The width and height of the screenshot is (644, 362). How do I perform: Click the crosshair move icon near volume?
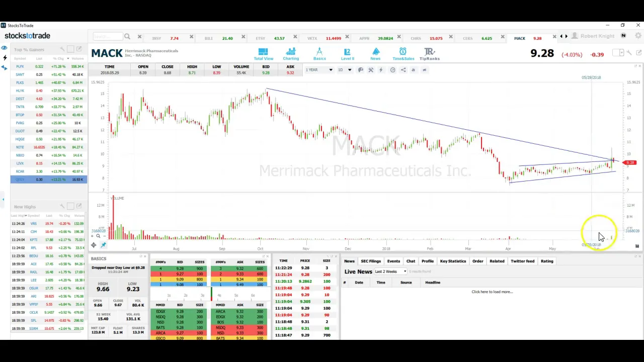[94, 245]
